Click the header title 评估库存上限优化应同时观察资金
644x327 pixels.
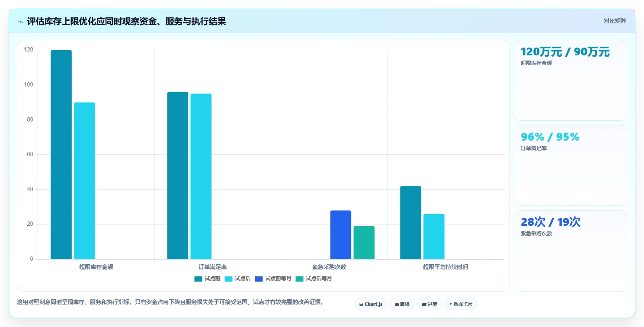(126, 22)
